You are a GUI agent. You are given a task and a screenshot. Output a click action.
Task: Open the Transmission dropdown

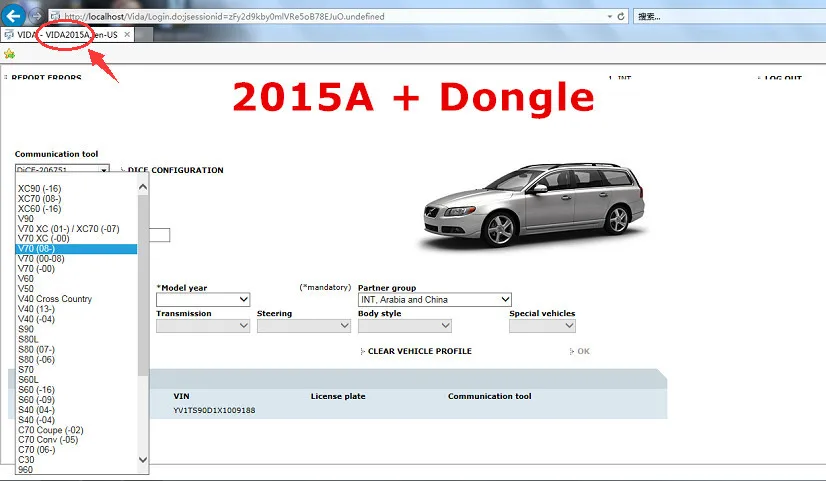click(203, 326)
